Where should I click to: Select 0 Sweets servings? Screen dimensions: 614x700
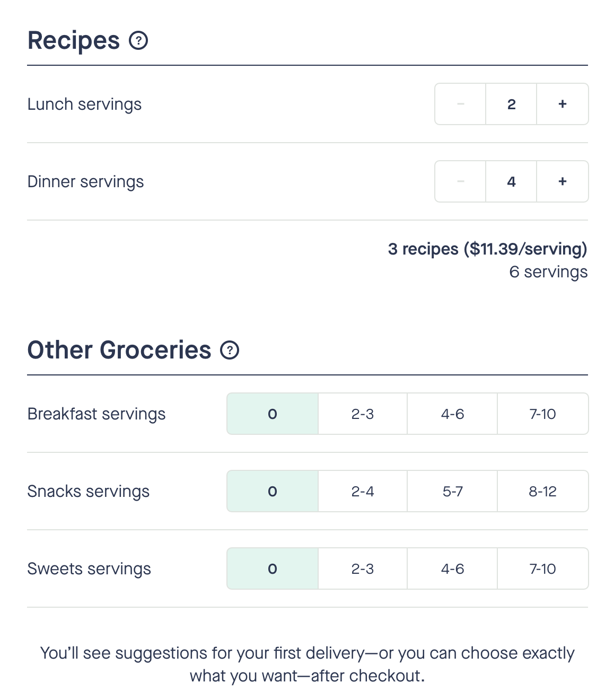click(273, 569)
